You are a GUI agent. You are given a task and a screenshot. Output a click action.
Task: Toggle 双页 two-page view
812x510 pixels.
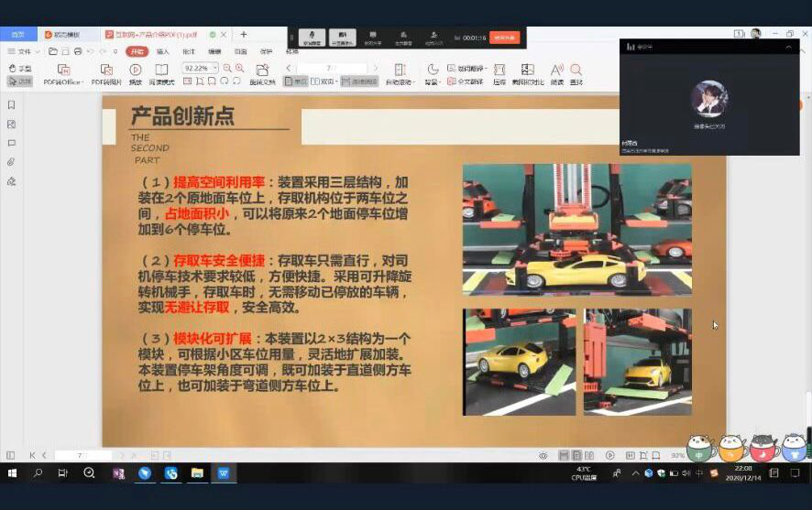pyautogui.click(x=325, y=81)
